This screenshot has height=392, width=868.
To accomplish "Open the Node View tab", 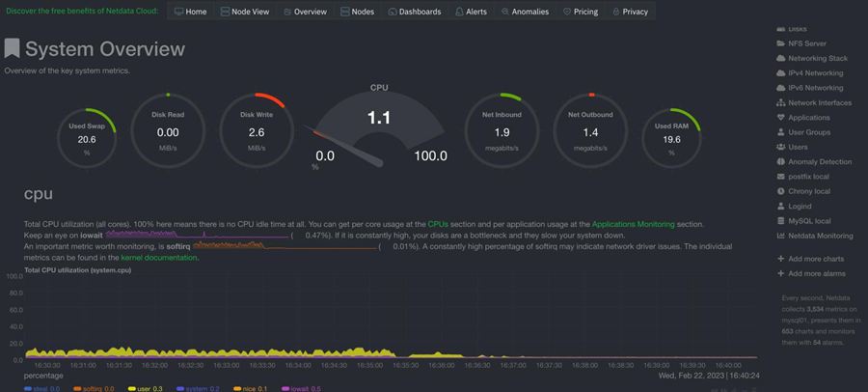I will click(245, 12).
